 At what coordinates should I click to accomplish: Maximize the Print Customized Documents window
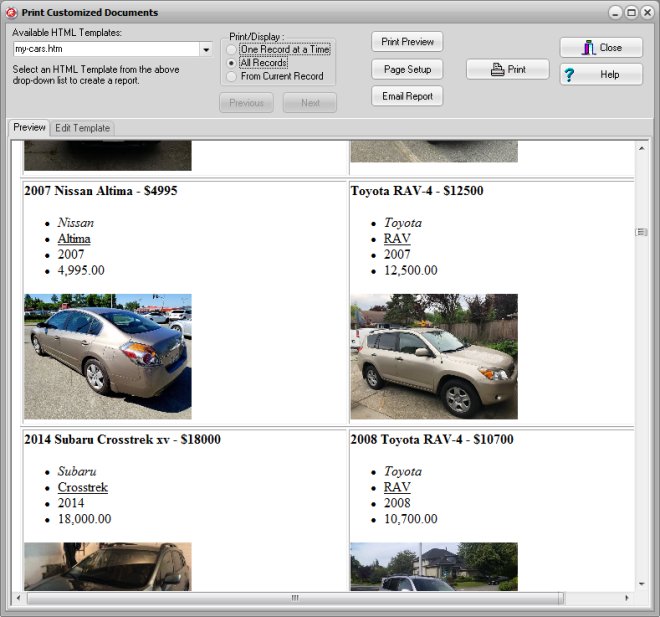point(631,13)
